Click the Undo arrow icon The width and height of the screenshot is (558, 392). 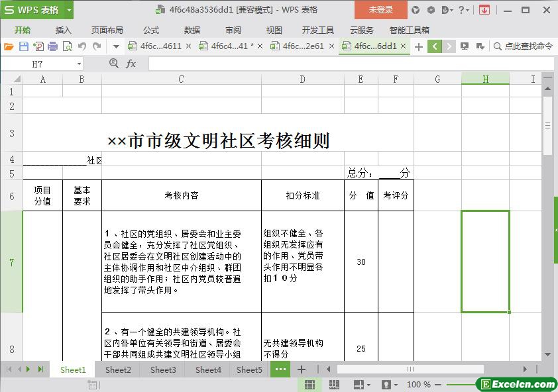pyautogui.click(x=82, y=46)
